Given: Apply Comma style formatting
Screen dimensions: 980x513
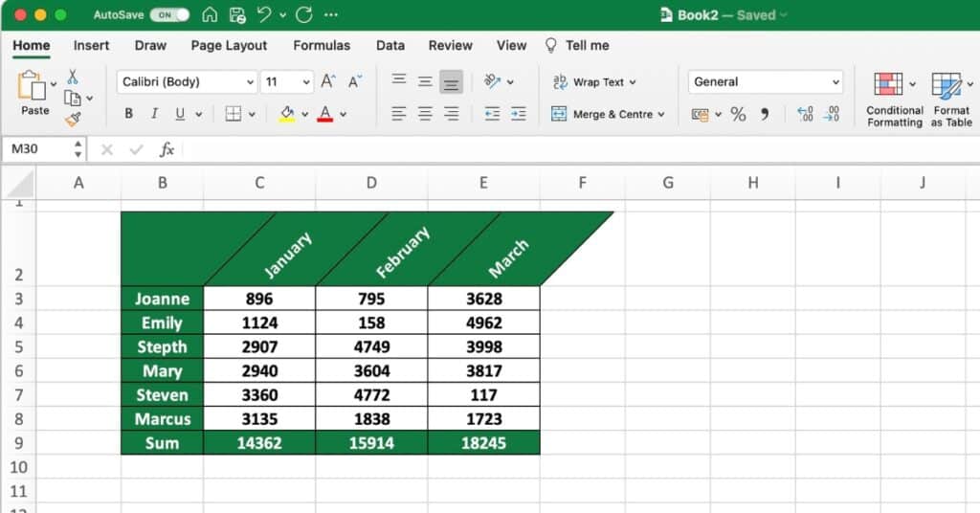Looking at the screenshot, I should click(765, 114).
